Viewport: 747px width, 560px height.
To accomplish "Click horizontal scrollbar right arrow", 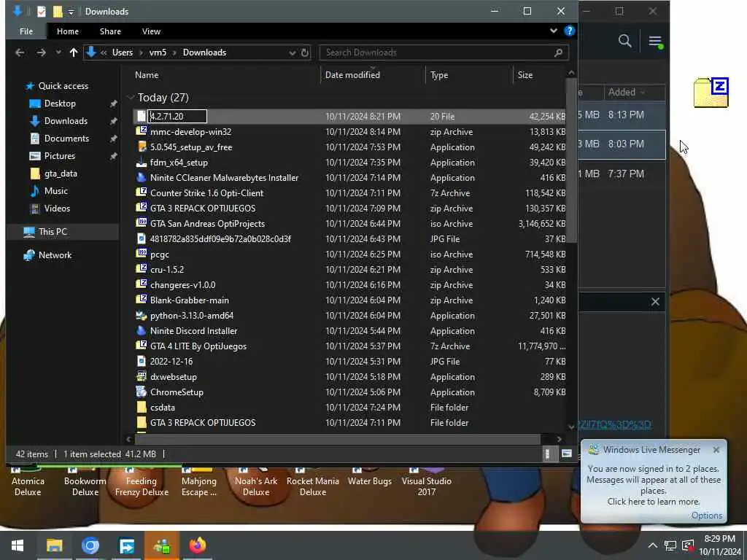I will coord(560,439).
